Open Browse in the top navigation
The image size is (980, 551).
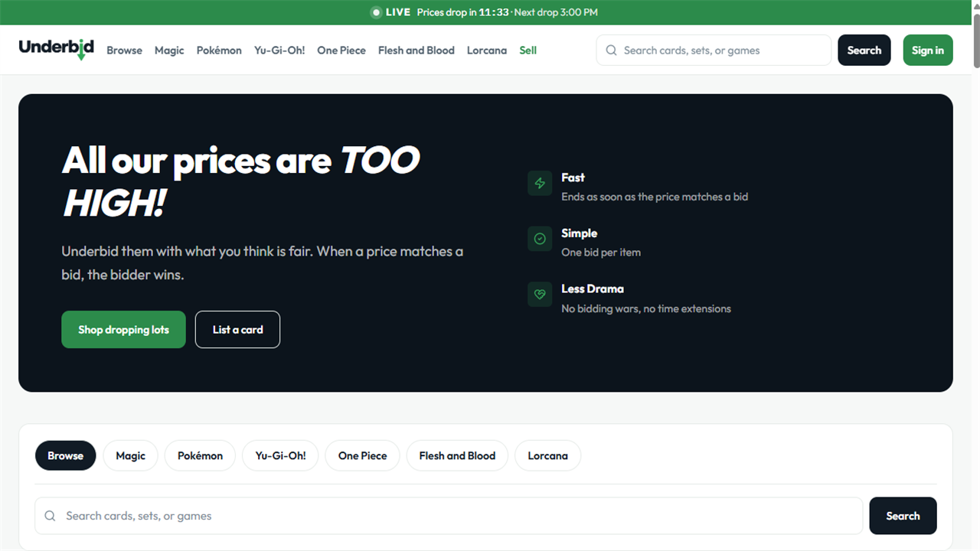click(x=124, y=51)
